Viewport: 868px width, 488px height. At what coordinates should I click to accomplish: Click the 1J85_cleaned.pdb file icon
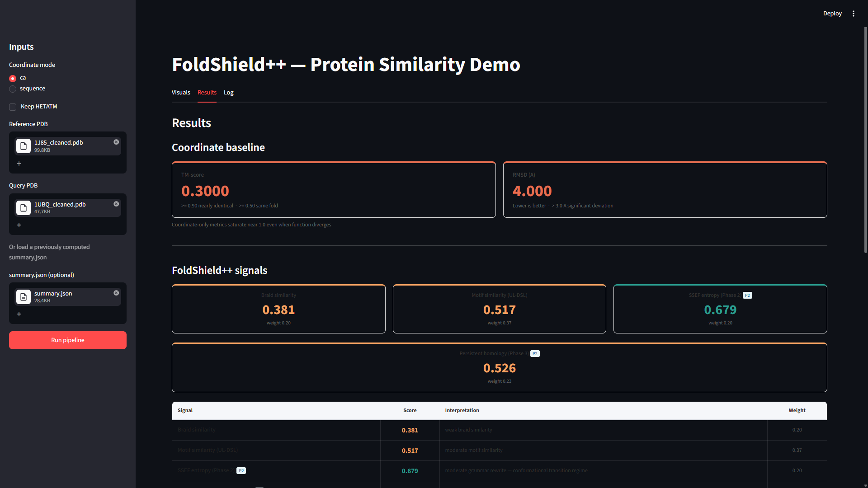[x=24, y=146]
